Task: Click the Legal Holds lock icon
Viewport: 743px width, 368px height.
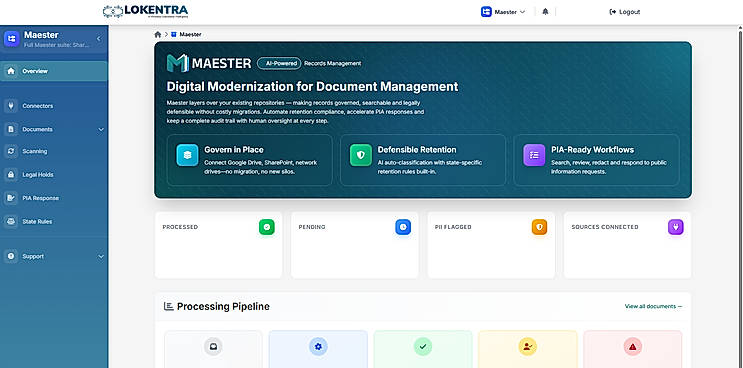Action: pos(11,175)
